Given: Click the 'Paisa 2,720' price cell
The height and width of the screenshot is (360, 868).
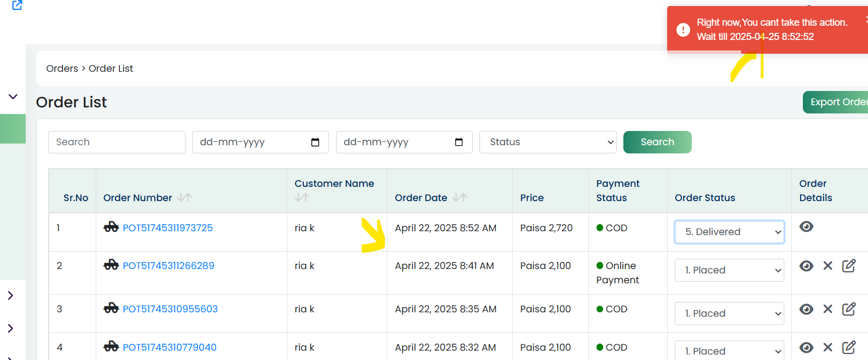Looking at the screenshot, I should [x=546, y=228].
